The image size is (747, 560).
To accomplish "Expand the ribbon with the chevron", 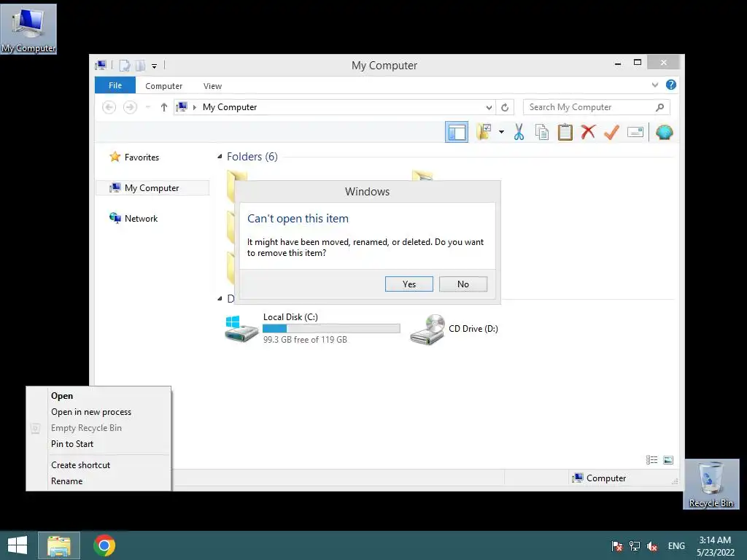I will click(655, 85).
